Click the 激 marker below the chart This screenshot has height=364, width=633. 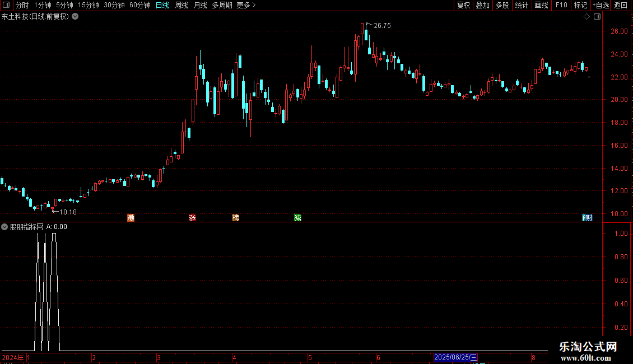(x=131, y=218)
